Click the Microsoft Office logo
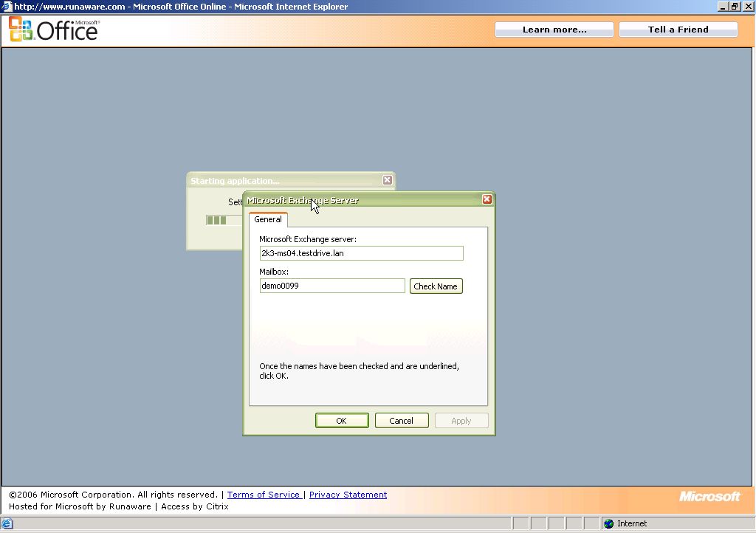756x533 pixels. click(53, 30)
